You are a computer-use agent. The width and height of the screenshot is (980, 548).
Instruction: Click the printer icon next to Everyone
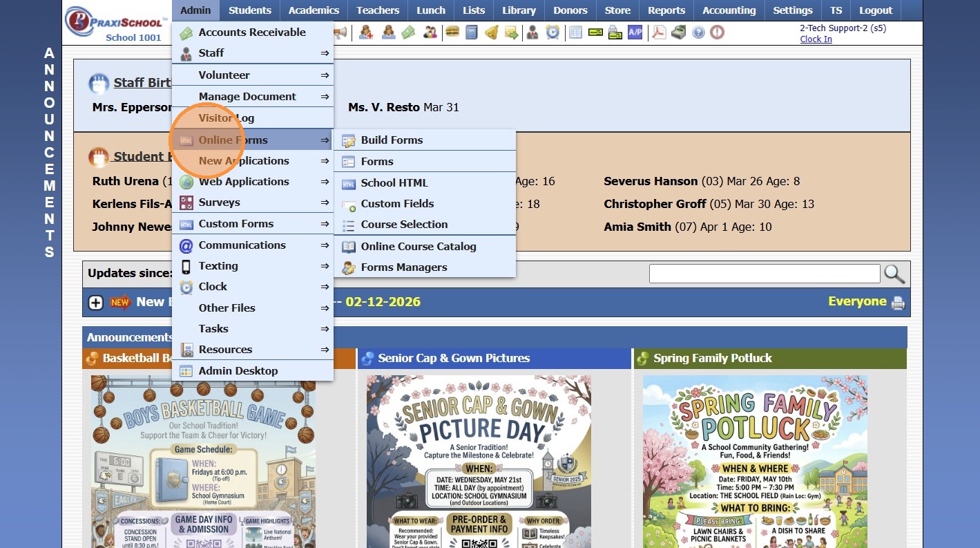(898, 303)
